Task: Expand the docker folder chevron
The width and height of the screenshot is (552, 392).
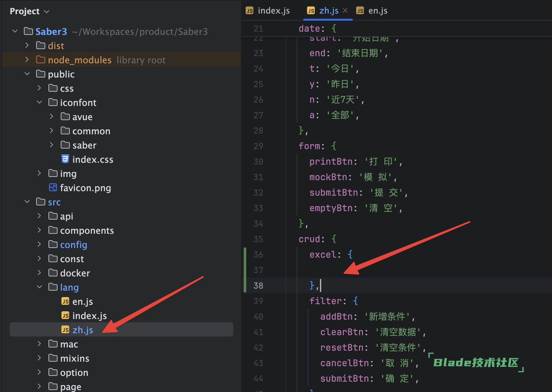Action: pyautogui.click(x=39, y=273)
